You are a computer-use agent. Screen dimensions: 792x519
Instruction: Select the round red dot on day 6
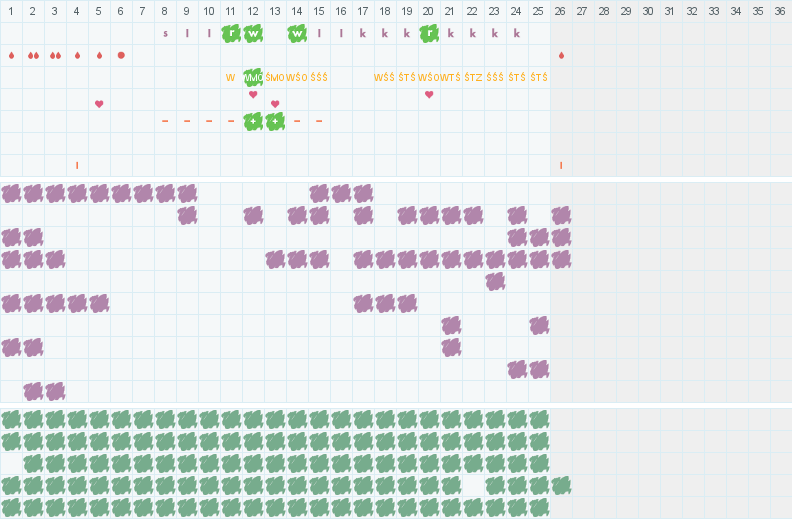pyautogui.click(x=121, y=55)
